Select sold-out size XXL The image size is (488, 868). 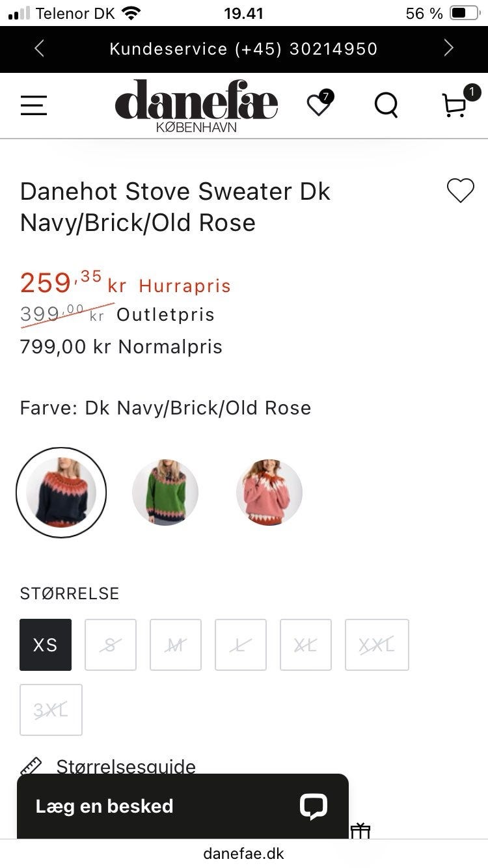[x=377, y=645]
